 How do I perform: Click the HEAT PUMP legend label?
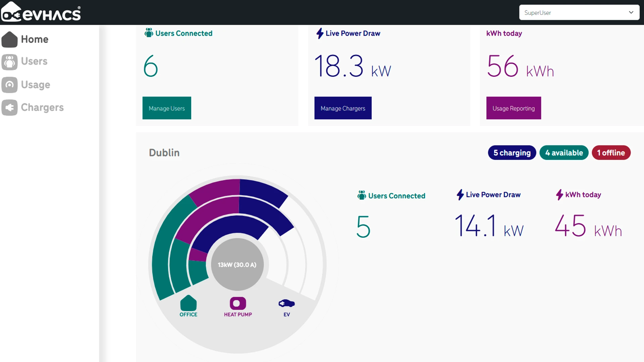[x=238, y=314]
